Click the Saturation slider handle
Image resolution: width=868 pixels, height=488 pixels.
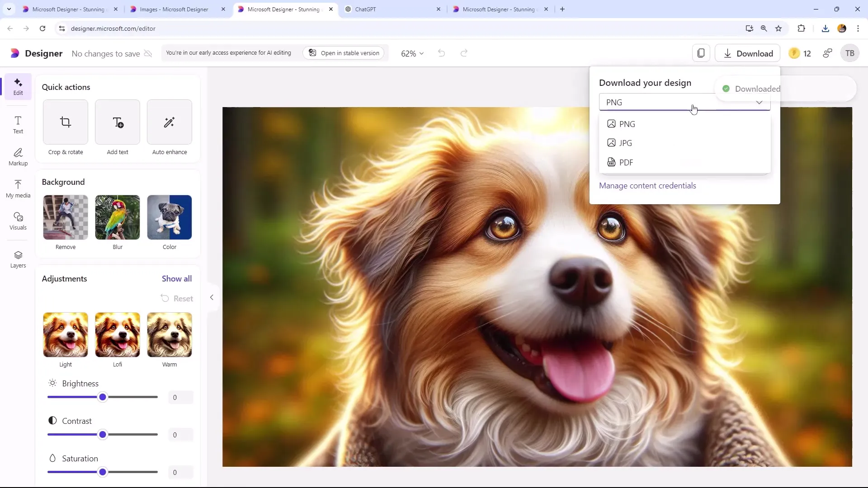point(103,472)
